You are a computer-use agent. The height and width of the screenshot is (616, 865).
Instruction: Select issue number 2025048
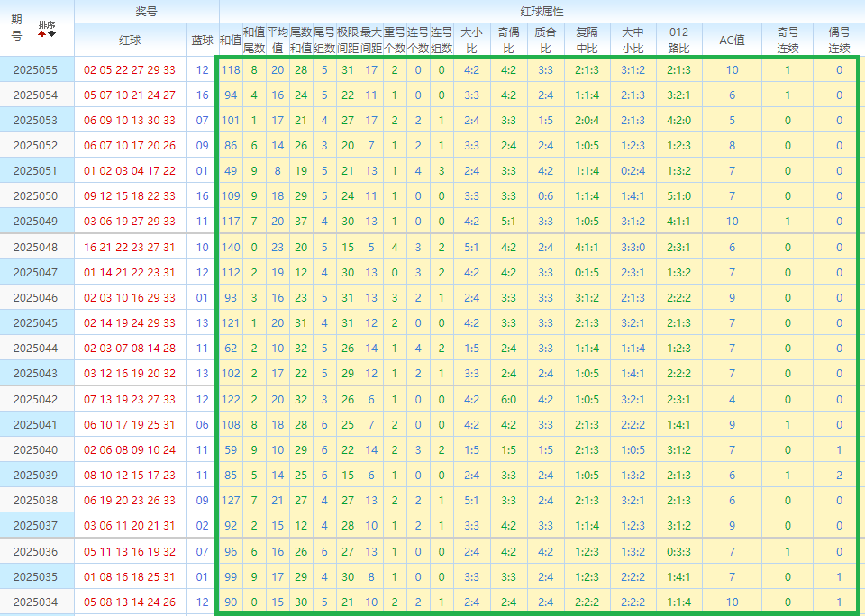click(35, 247)
